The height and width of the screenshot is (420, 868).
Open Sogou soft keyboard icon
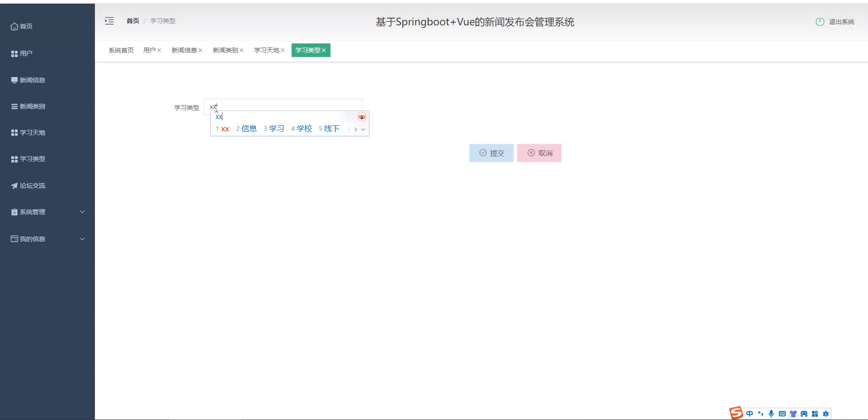(782, 414)
